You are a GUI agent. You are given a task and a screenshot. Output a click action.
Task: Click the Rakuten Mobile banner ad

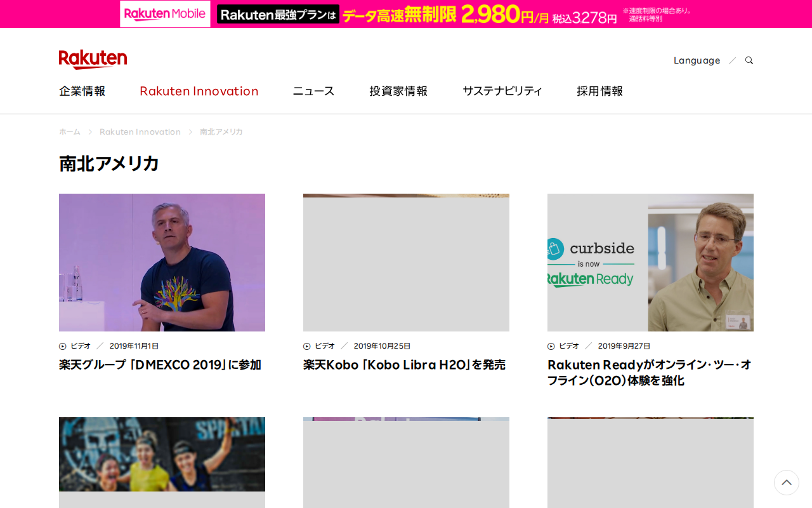[x=406, y=14]
